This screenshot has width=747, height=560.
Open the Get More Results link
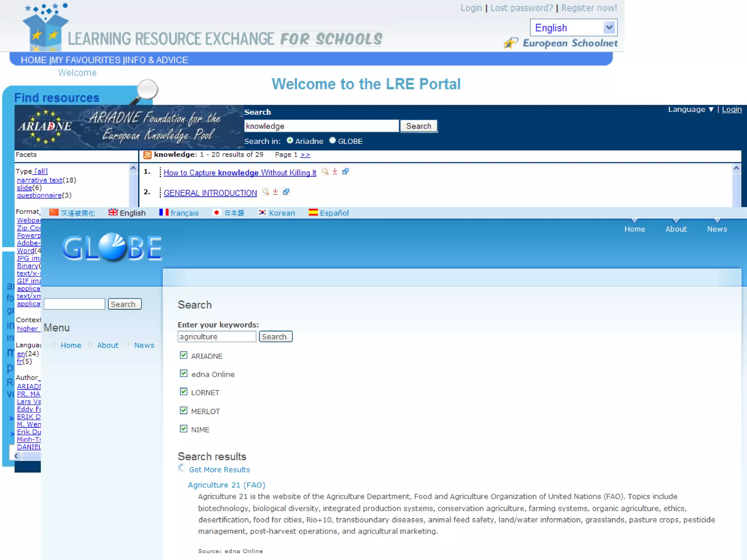pos(219,470)
